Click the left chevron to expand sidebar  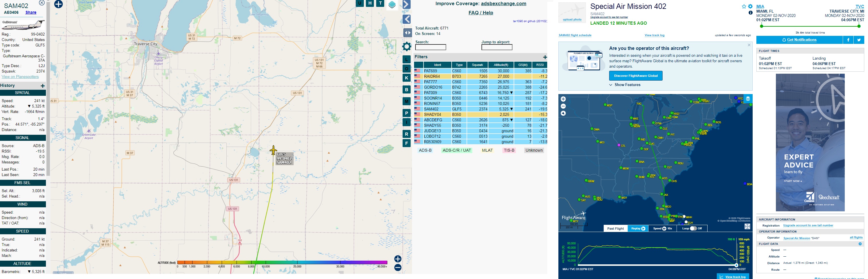pos(407,19)
